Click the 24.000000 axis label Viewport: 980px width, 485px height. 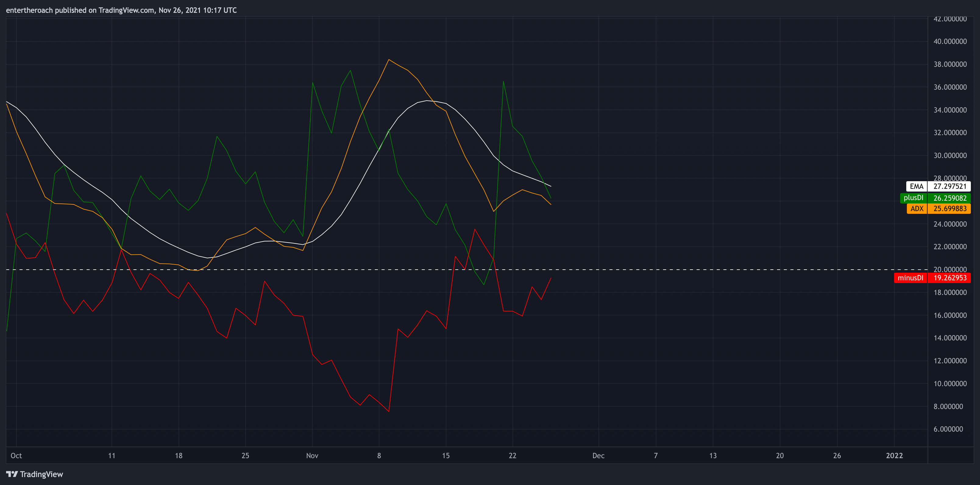coord(950,224)
